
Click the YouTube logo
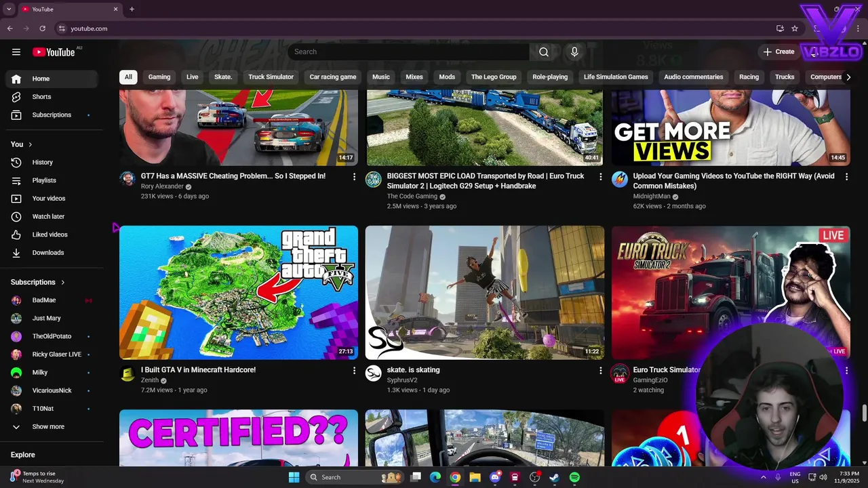pyautogui.click(x=54, y=52)
